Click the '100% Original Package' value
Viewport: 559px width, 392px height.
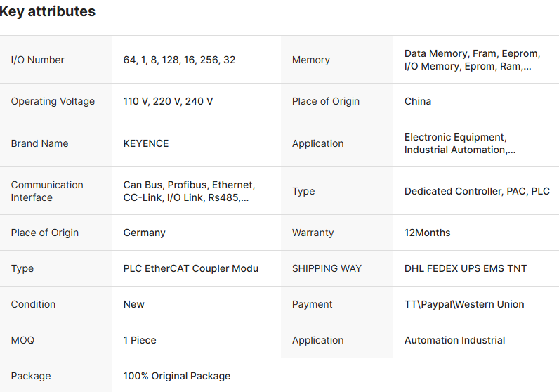click(177, 376)
